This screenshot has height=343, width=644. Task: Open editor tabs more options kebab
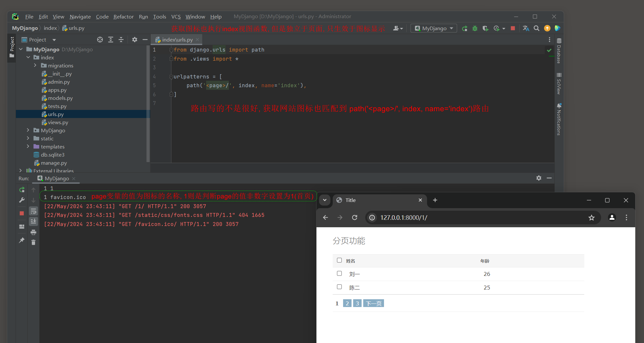coord(550,40)
